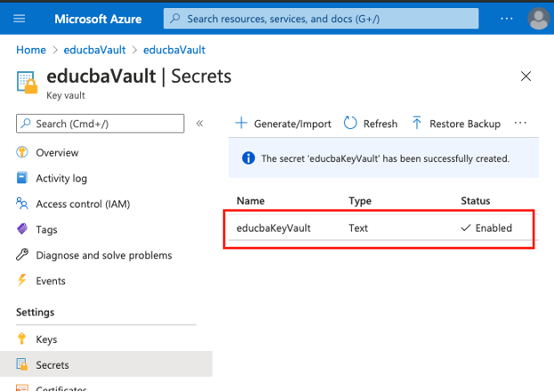
Task: Click Generate/Import button
Action: tap(283, 124)
